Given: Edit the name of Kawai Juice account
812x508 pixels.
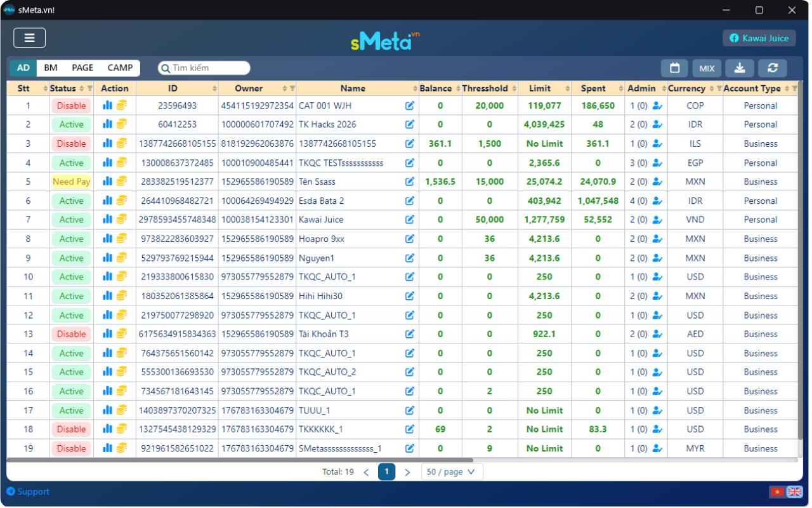Looking at the screenshot, I should coord(410,220).
